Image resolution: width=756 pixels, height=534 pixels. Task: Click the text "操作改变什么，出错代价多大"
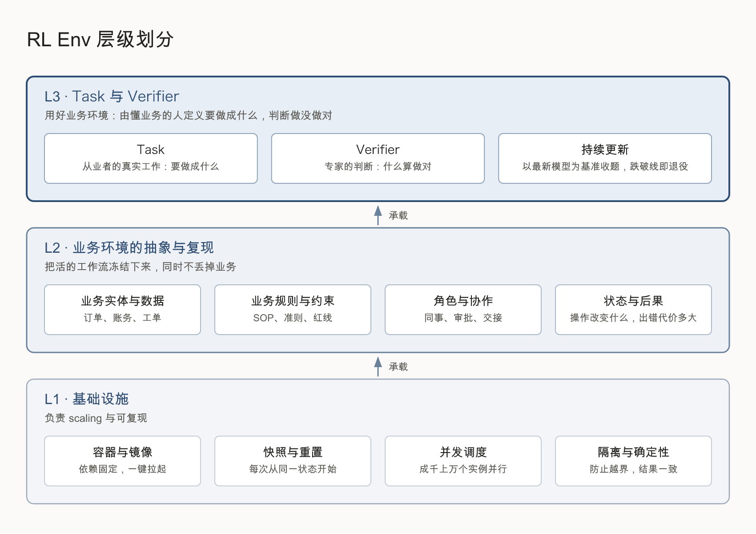tap(633, 318)
